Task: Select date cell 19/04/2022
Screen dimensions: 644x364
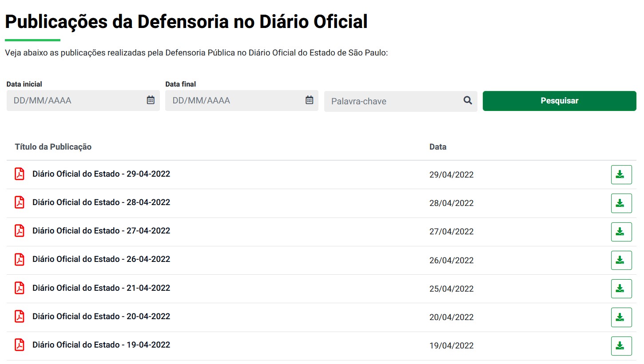Action: pyautogui.click(x=452, y=346)
